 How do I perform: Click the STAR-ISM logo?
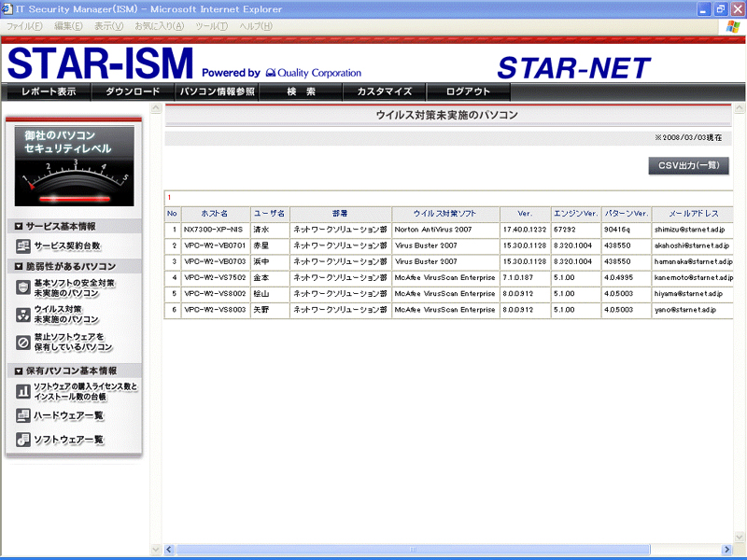pos(101,63)
